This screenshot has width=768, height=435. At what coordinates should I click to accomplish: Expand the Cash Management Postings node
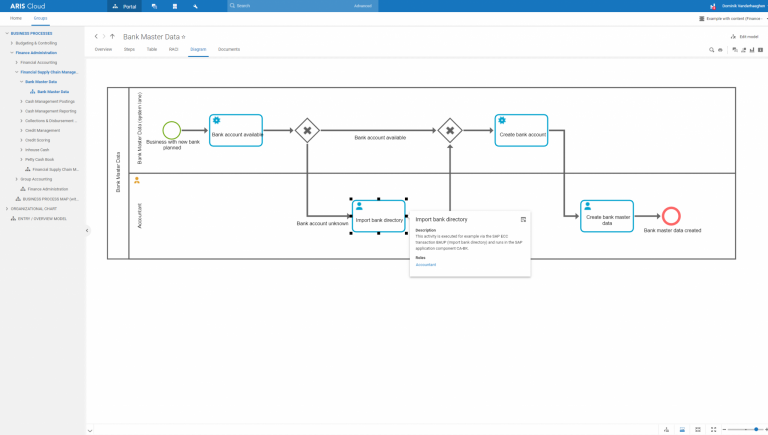[21, 101]
